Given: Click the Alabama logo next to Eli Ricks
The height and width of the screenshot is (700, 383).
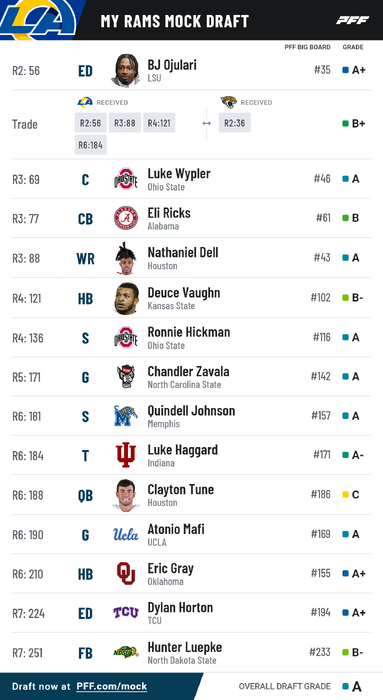Looking at the screenshot, I should [x=125, y=218].
